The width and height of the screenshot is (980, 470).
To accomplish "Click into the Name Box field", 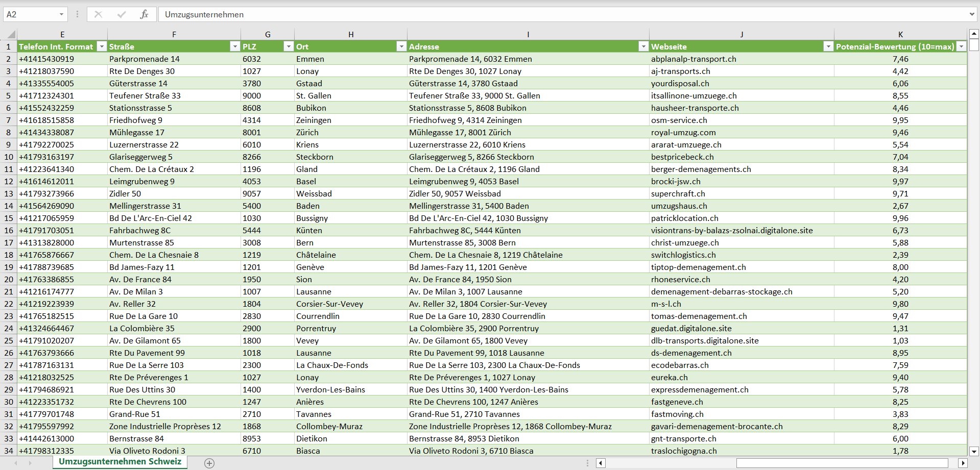I will click(31, 14).
